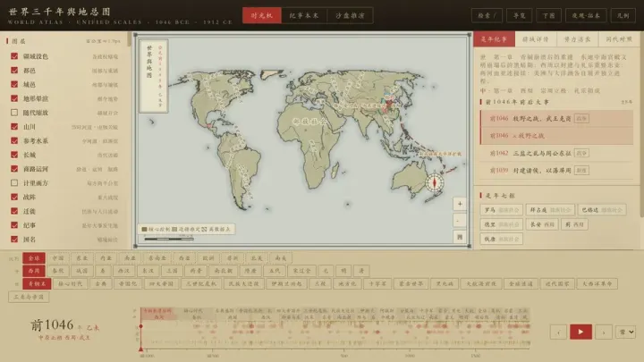Switch to the 纪事本末 mode tab
This screenshot has height=362, width=644.
coord(304,15)
